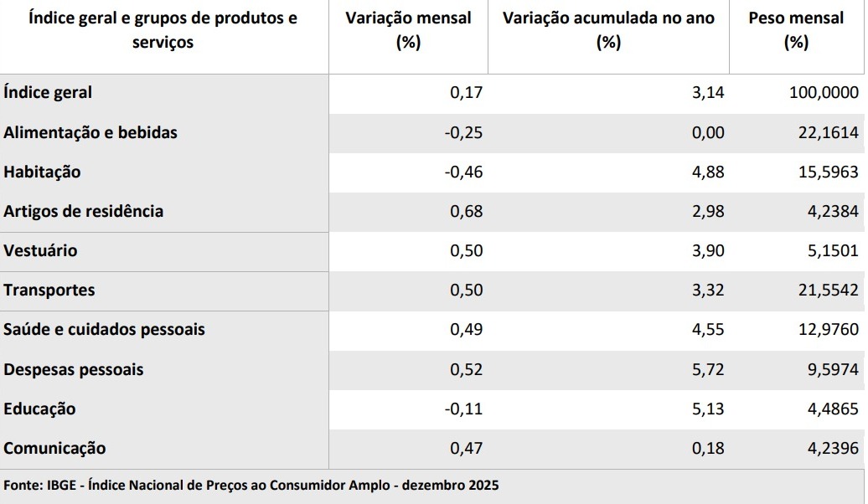Viewport: 868px width, 504px height.
Task: Select the first column header about grupos de produtos
Action: click(163, 30)
